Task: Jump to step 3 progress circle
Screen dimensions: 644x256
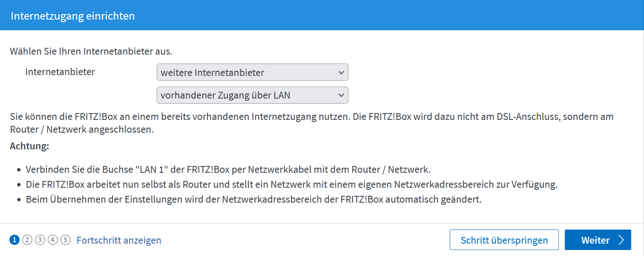Action: [40, 240]
